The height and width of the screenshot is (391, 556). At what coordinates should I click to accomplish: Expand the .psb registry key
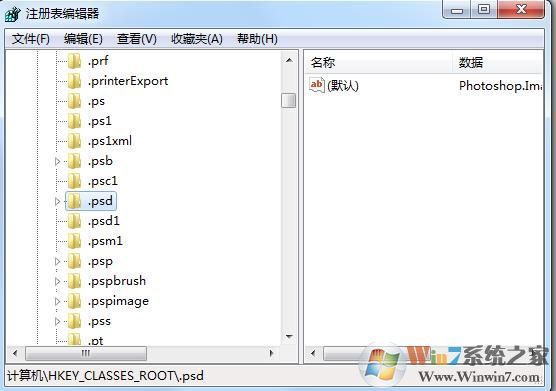[x=57, y=162]
